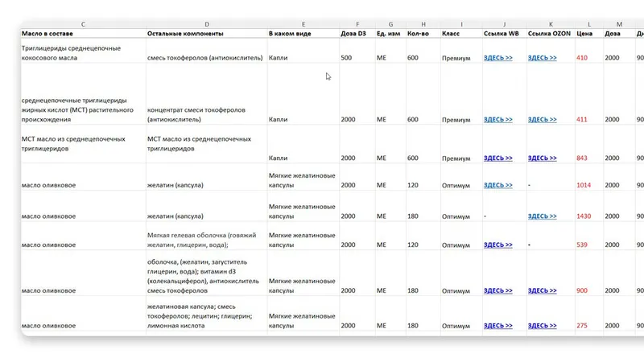Select 'Триглицериды среднецепочечные кокосового масла' cell
644x362 pixels.
84,51
